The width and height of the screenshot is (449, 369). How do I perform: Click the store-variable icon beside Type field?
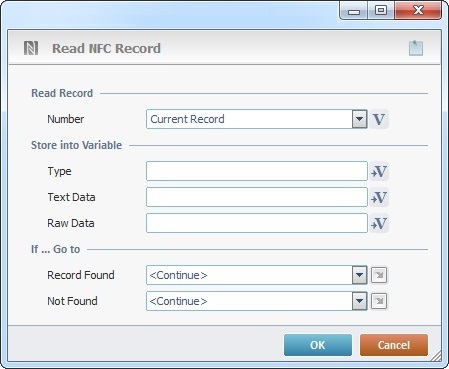(x=379, y=171)
